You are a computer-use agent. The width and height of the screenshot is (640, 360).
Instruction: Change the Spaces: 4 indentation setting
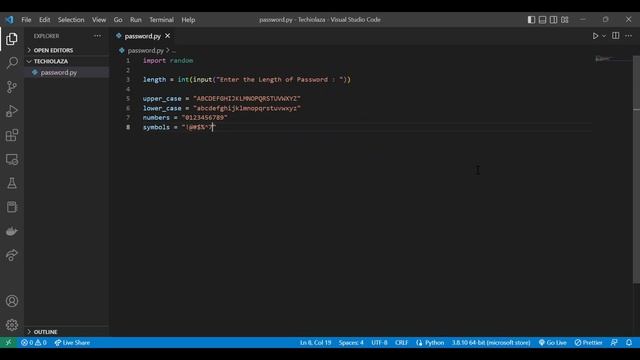[351, 342]
